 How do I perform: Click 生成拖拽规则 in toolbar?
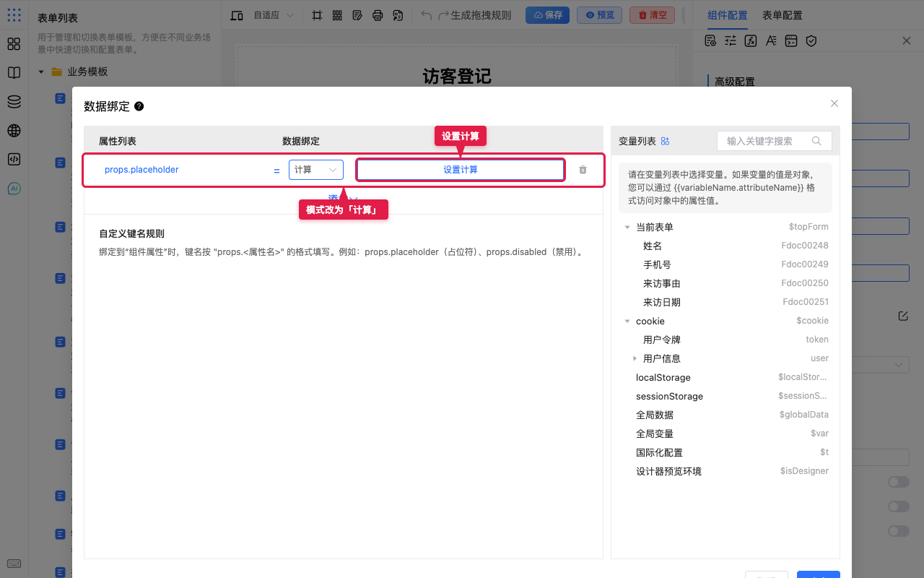point(481,15)
